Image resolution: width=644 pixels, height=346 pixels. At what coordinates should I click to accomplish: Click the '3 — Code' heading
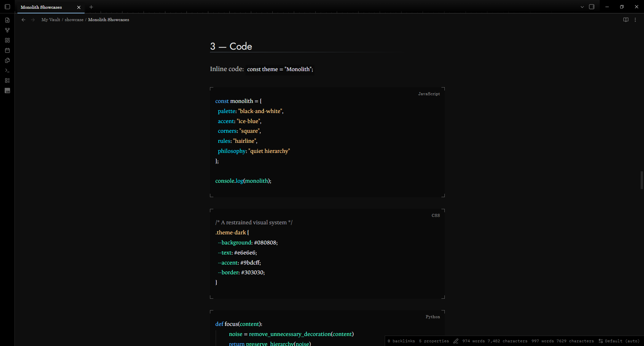pos(231,46)
